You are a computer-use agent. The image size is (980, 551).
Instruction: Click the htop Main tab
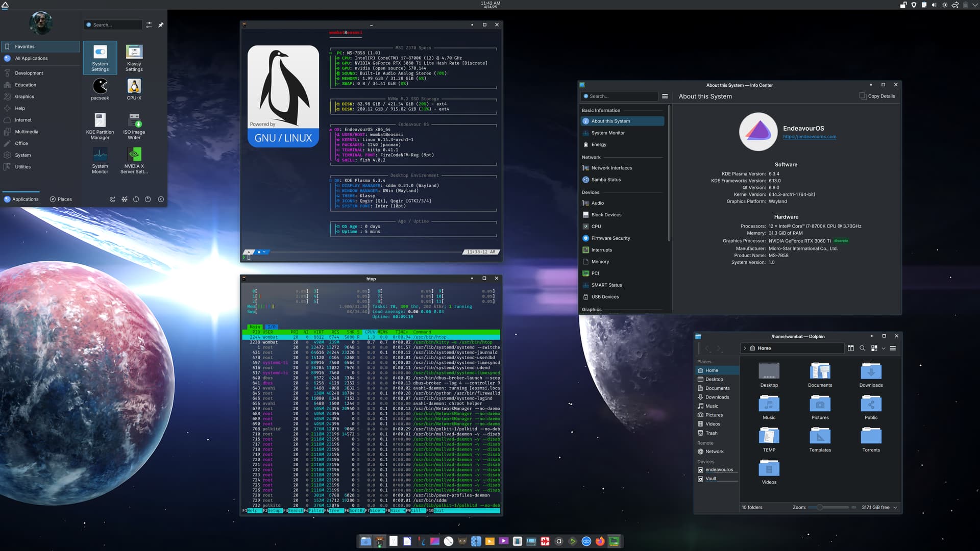(x=255, y=327)
